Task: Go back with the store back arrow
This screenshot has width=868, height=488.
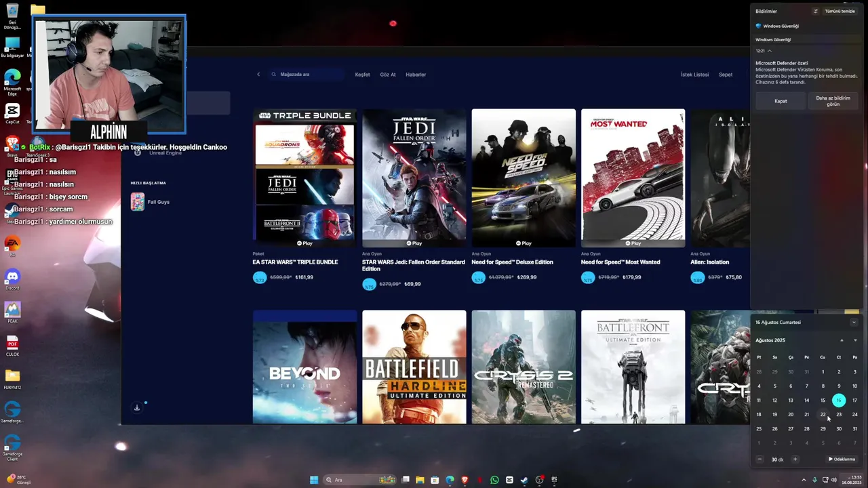Action: click(258, 75)
